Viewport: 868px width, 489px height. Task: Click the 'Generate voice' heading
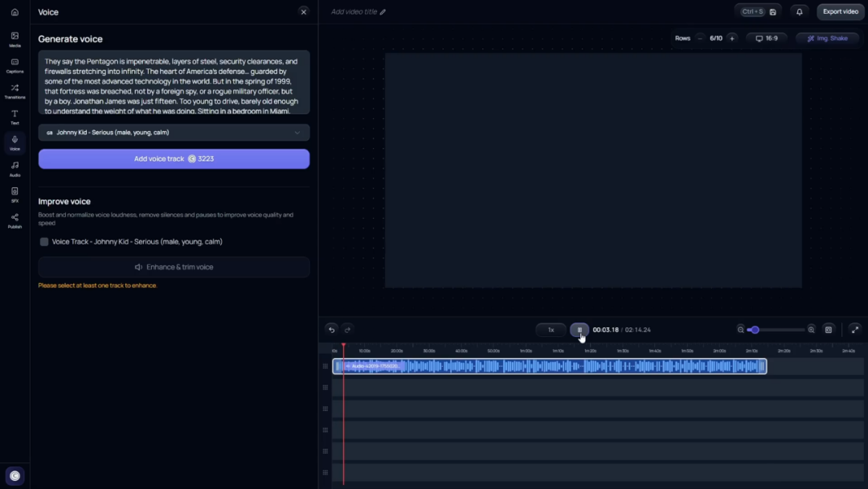tap(70, 39)
